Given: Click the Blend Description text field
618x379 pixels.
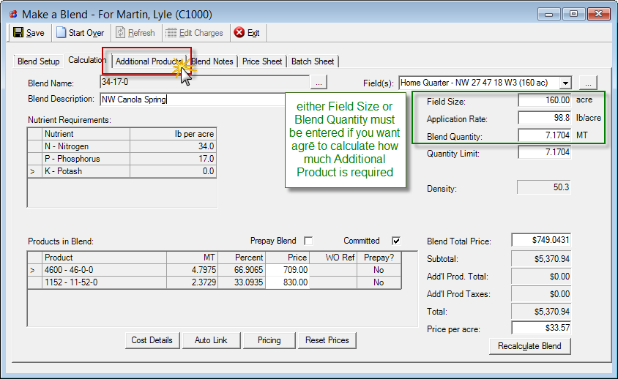Looking at the screenshot, I should 193,99.
